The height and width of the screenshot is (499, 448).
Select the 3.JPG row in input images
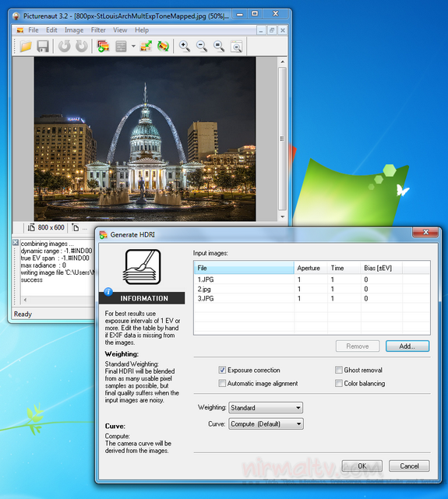(x=312, y=298)
